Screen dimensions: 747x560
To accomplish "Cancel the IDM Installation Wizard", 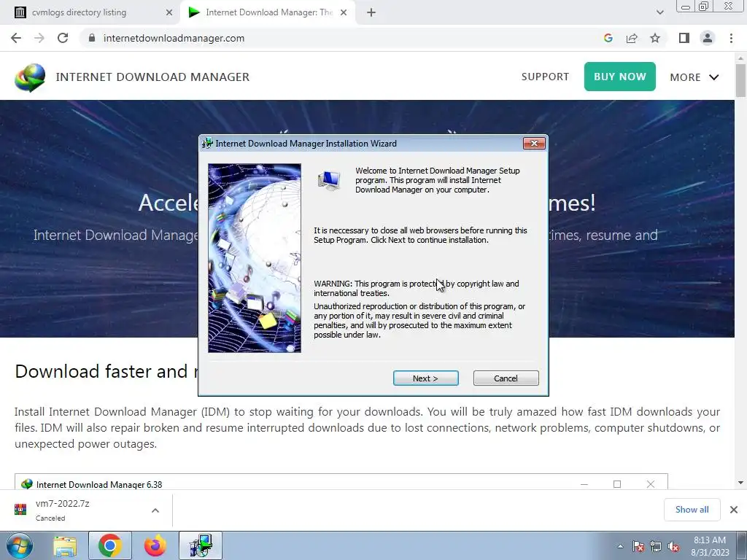I will (x=506, y=378).
